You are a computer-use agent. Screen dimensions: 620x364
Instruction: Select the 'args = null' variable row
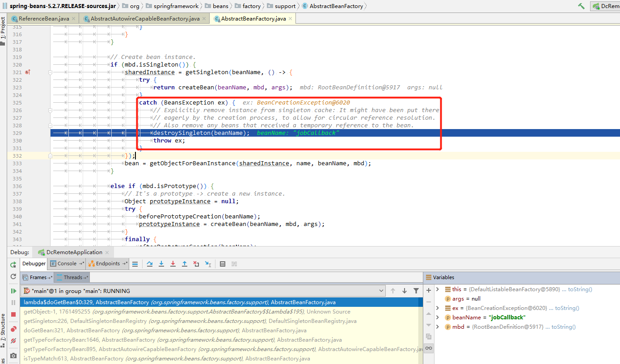click(x=527, y=299)
